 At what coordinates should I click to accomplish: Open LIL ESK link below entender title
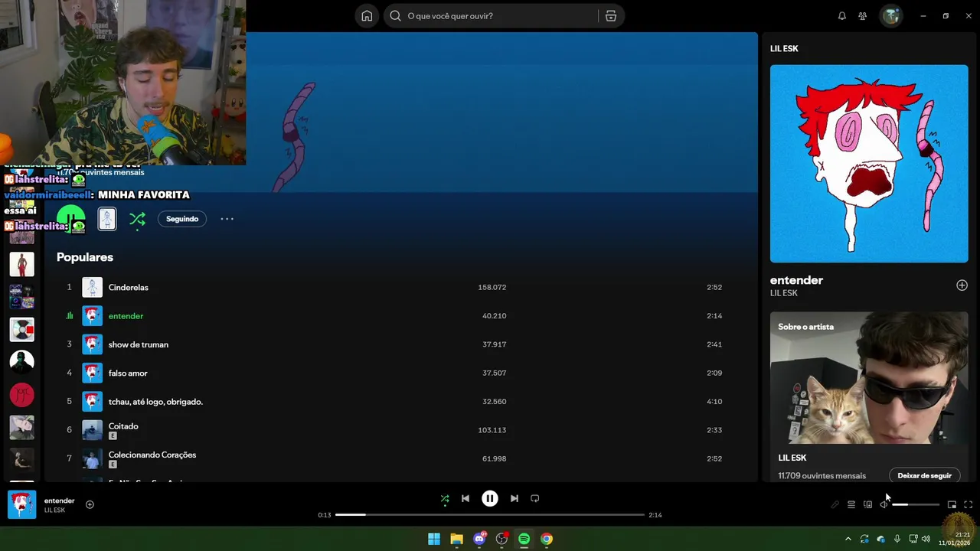pos(784,293)
